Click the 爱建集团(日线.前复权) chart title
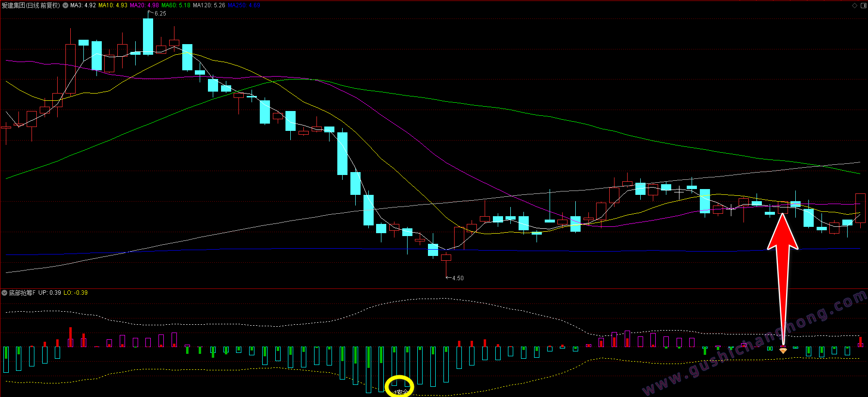868x397 pixels. tap(31, 5)
